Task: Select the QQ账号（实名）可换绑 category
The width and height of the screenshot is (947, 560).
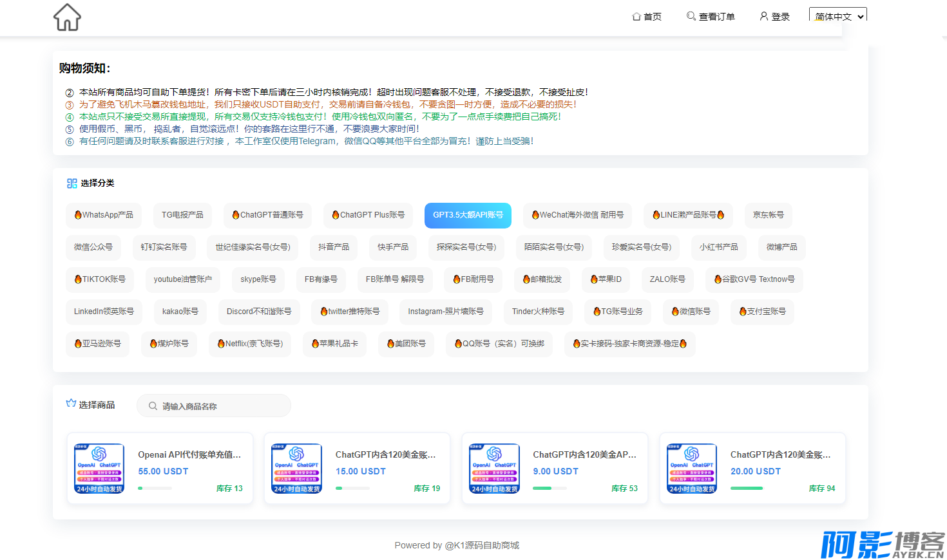Action: click(x=499, y=344)
